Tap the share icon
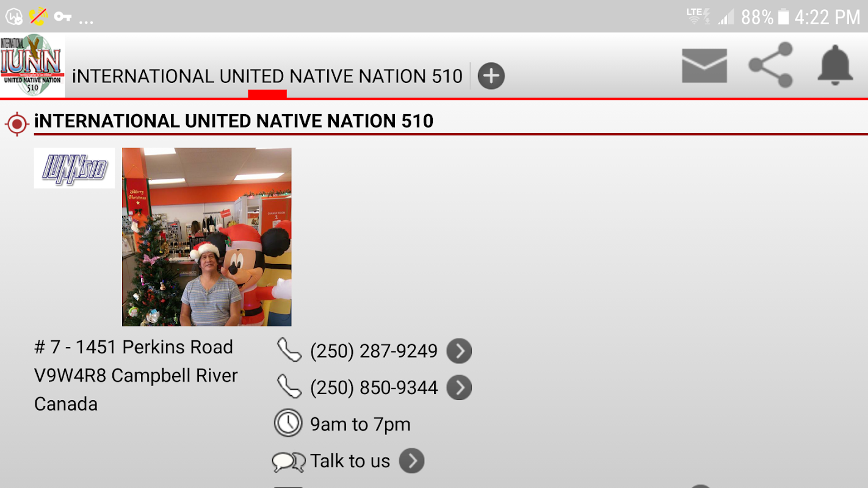This screenshot has width=868, height=488. click(771, 65)
